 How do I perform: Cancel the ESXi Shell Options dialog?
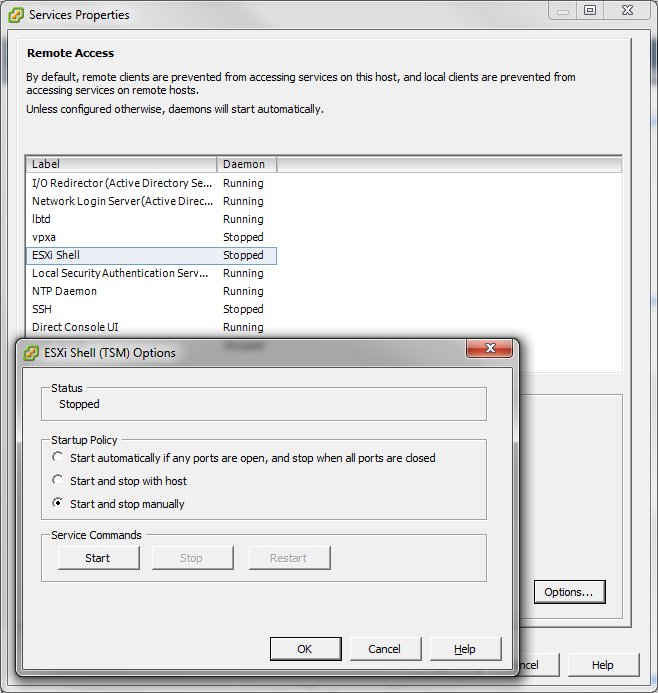[385, 649]
